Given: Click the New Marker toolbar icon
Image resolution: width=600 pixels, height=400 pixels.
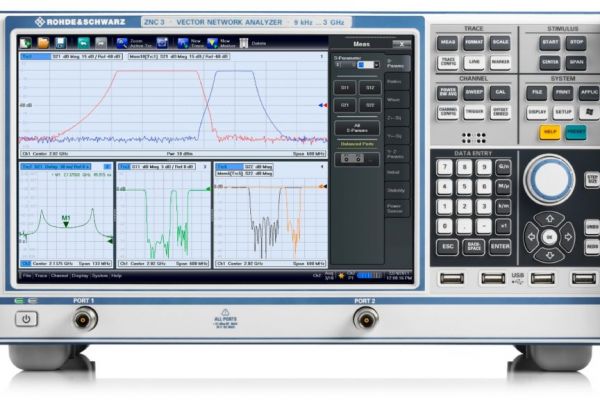Looking at the screenshot, I should point(211,43).
